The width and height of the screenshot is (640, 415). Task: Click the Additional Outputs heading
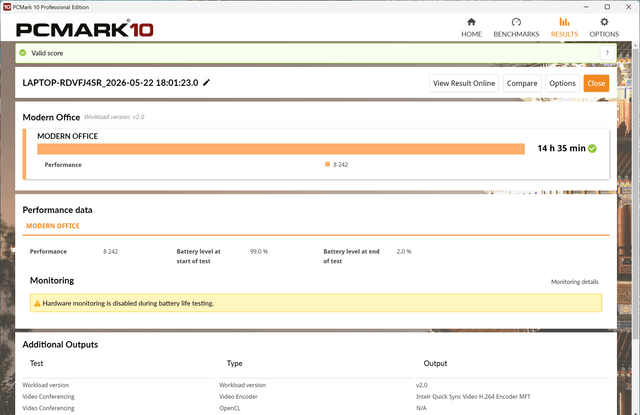pyautogui.click(x=60, y=344)
